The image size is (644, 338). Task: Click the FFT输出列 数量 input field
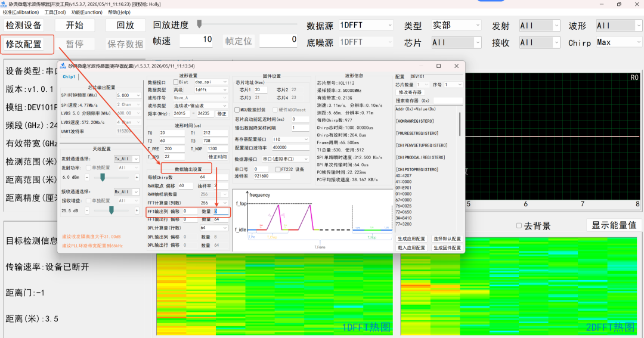pyautogui.click(x=221, y=211)
